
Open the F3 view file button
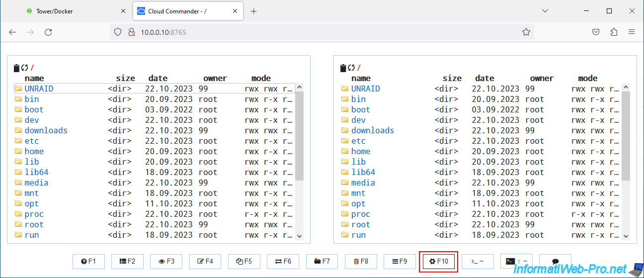(x=166, y=262)
